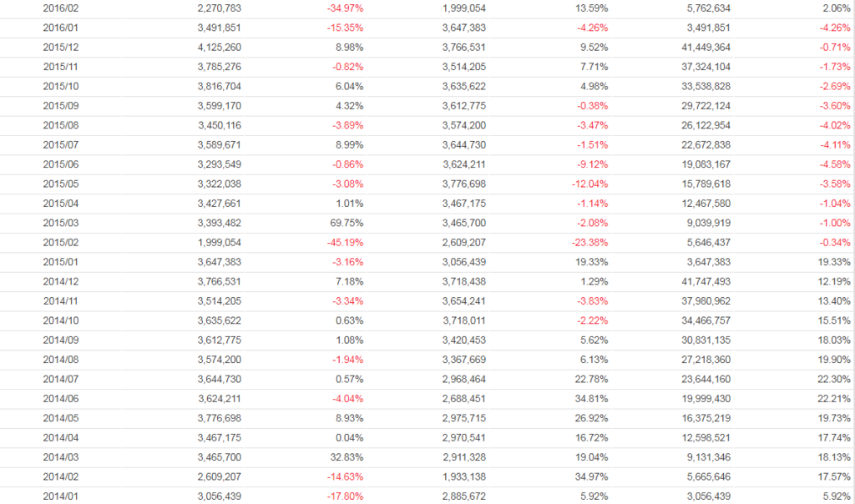Viewport: 855px width, 504px height.
Task: Click the 1,933,138 value in 2014/02 row
Action: (463, 476)
